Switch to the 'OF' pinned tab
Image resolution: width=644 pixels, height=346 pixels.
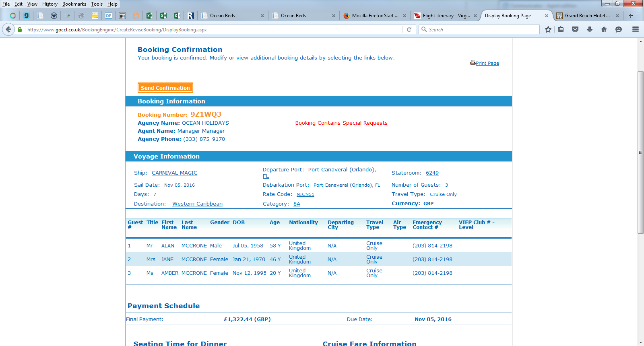(109, 16)
